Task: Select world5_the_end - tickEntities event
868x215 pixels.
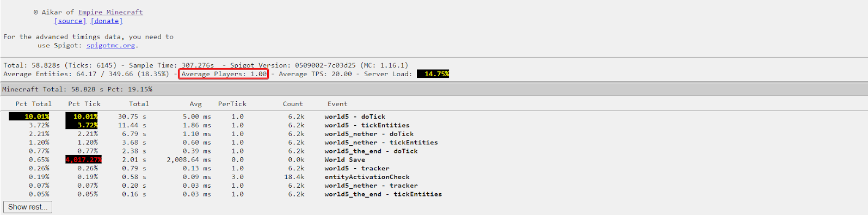Action: coord(383,194)
